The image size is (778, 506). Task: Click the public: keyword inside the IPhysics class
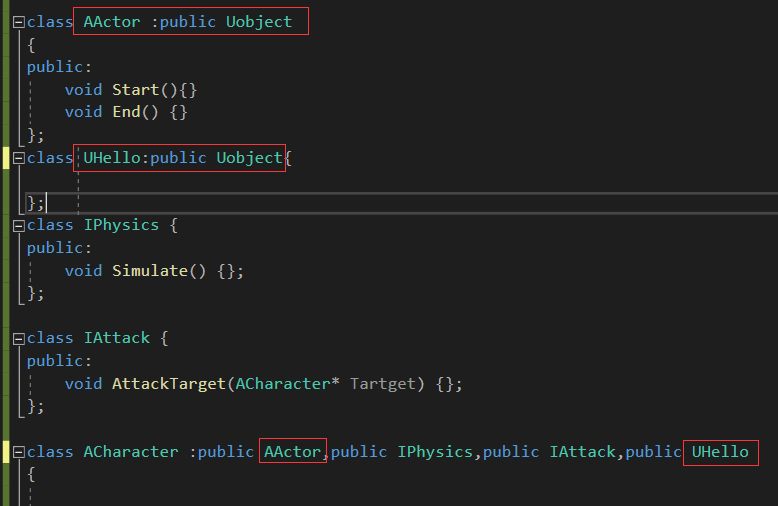tap(60, 248)
